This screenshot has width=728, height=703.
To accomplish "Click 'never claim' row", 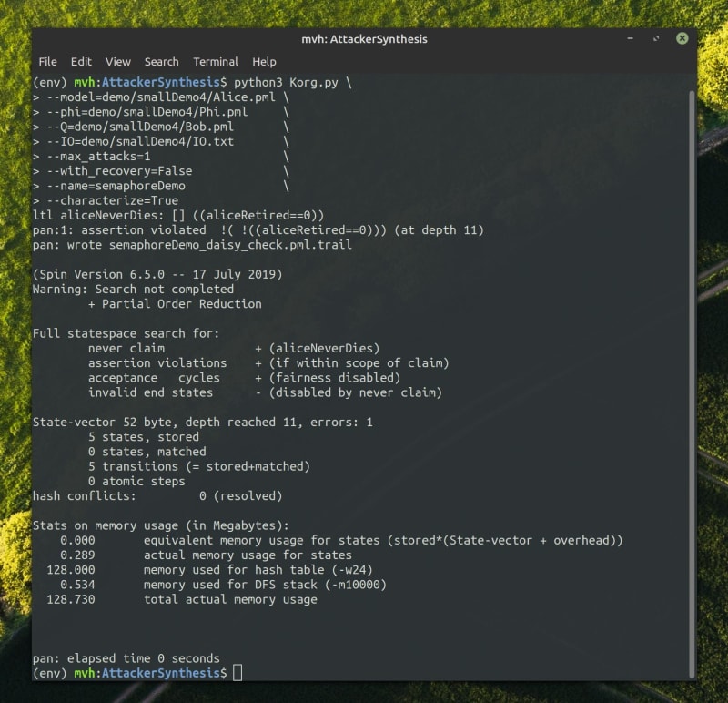I will point(234,349).
